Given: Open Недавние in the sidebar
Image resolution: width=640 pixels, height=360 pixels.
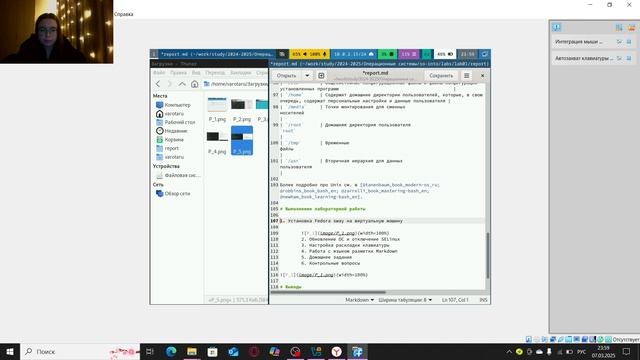Looking at the screenshot, I should (172, 131).
